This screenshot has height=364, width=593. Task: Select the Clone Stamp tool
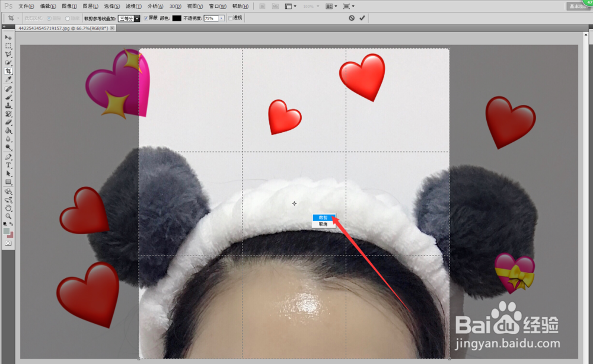pyautogui.click(x=8, y=106)
